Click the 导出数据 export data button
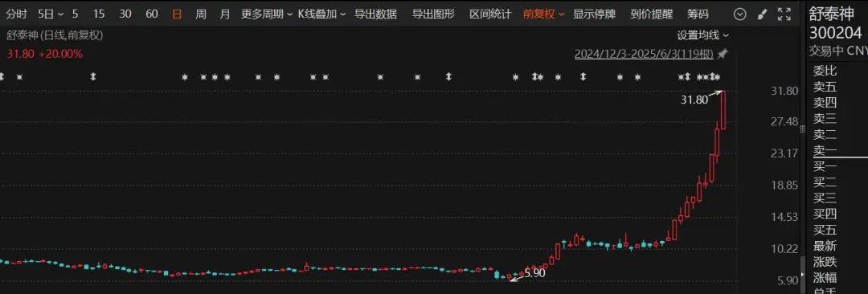The image size is (868, 294). point(375,14)
